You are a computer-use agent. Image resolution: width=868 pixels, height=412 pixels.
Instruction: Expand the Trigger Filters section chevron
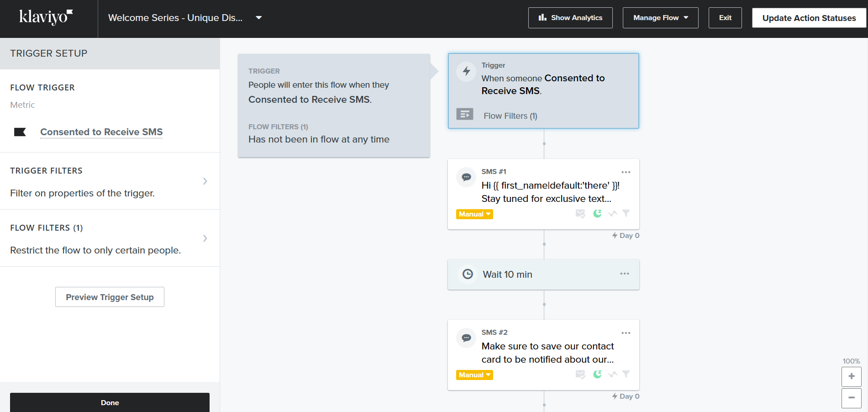[205, 181]
